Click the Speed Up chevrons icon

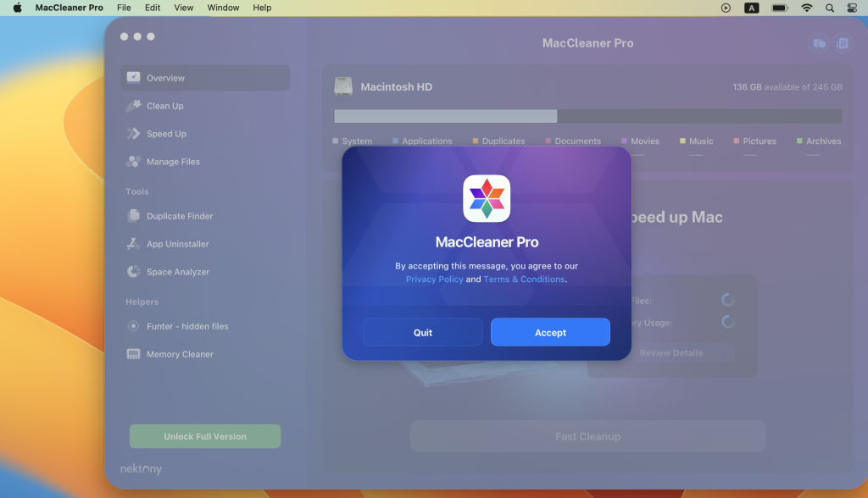point(133,133)
